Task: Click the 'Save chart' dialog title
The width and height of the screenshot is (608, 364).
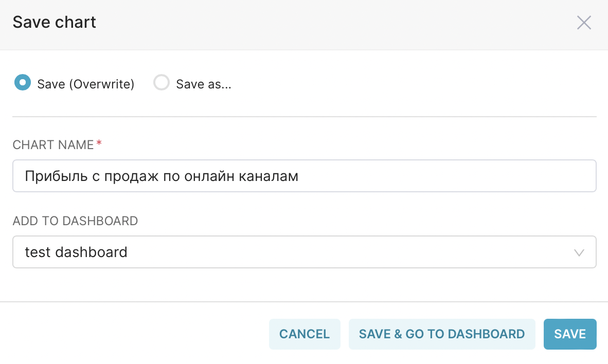Action: coord(55,23)
